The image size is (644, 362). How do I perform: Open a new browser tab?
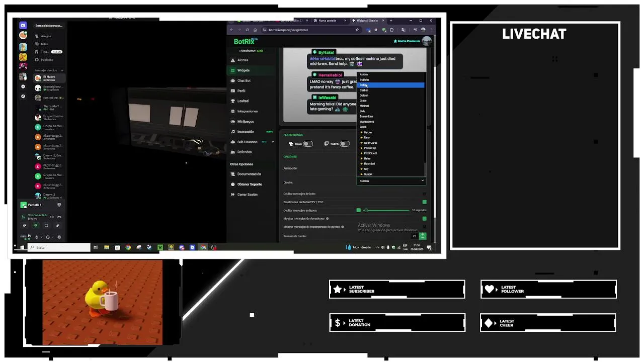(x=391, y=21)
